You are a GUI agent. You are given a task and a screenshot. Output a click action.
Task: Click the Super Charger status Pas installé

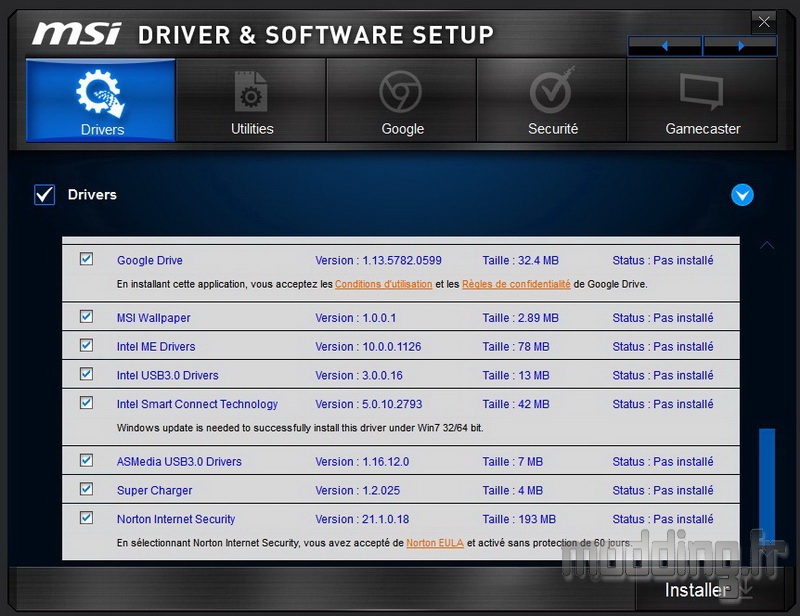663,490
